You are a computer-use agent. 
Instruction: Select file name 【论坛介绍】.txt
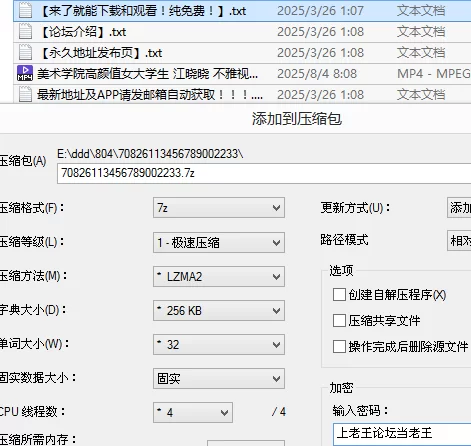pyautogui.click(x=83, y=32)
